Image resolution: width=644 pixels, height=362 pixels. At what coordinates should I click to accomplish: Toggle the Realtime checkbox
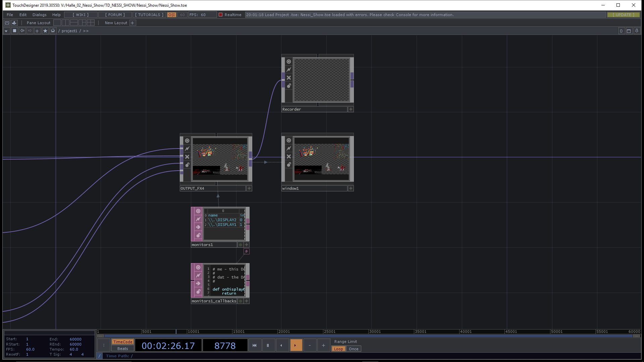pos(221,15)
